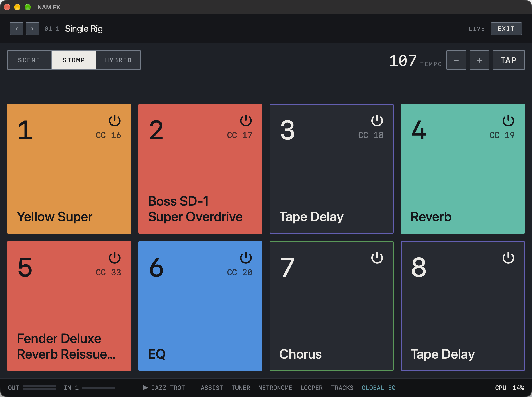
Task: Click the Boss SD-1 Super Overdrive label
Action: click(x=195, y=209)
